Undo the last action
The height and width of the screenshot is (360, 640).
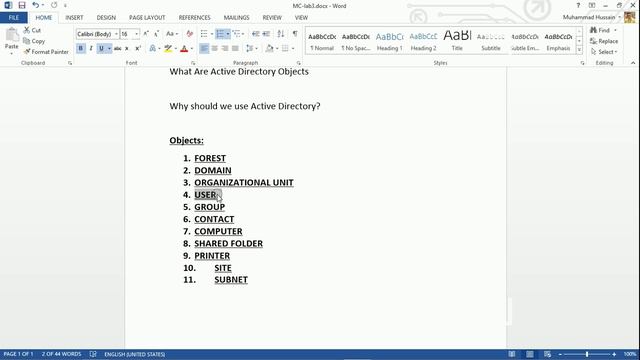tap(36, 5)
